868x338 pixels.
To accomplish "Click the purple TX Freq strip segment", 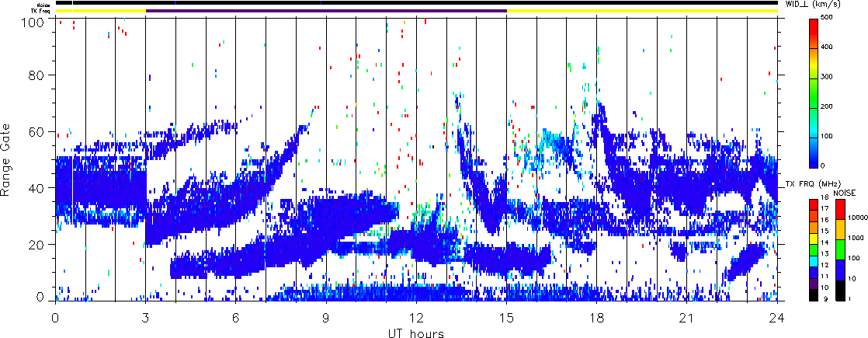I will 326,11.
